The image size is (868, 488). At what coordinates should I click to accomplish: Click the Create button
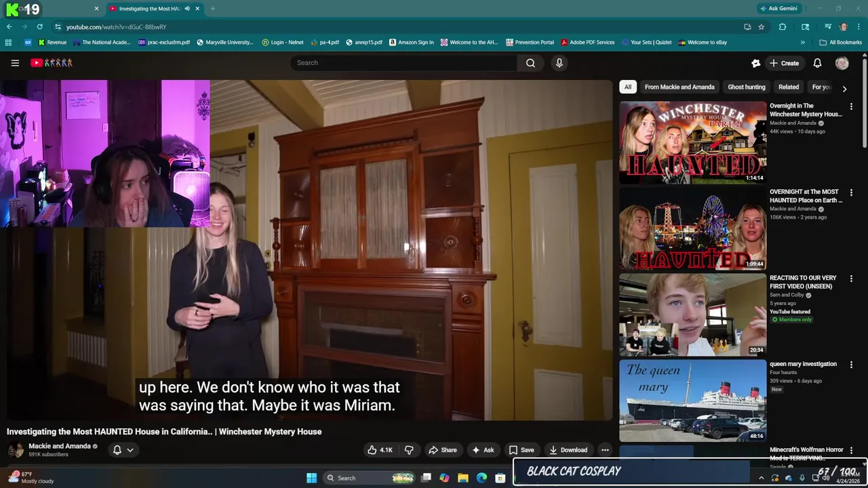coord(784,63)
